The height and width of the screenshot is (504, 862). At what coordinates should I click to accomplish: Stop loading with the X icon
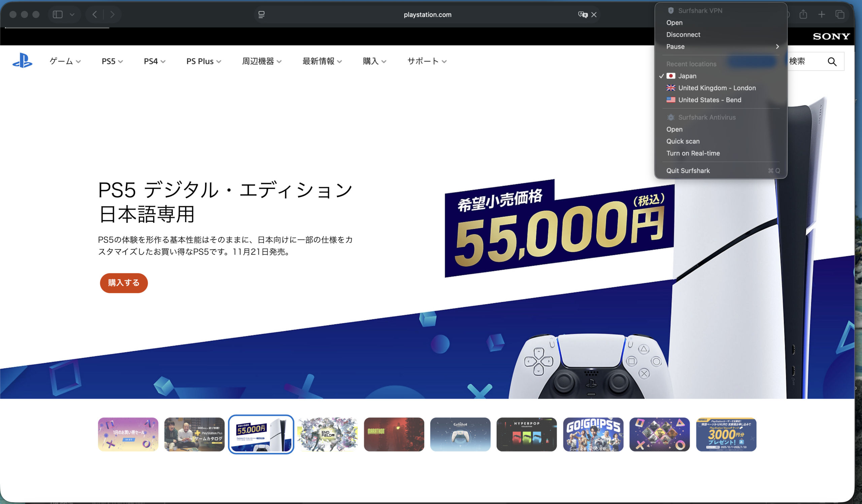594,14
